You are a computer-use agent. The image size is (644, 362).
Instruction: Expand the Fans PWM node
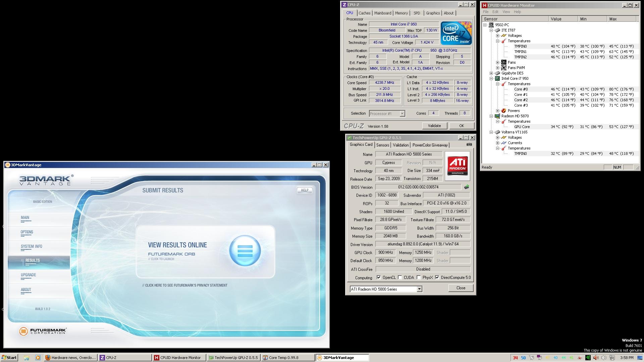(498, 68)
